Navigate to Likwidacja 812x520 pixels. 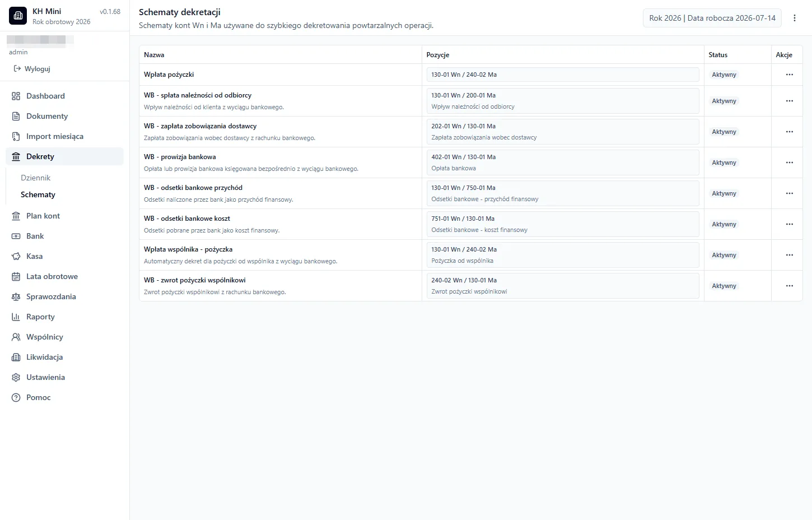[64, 357]
